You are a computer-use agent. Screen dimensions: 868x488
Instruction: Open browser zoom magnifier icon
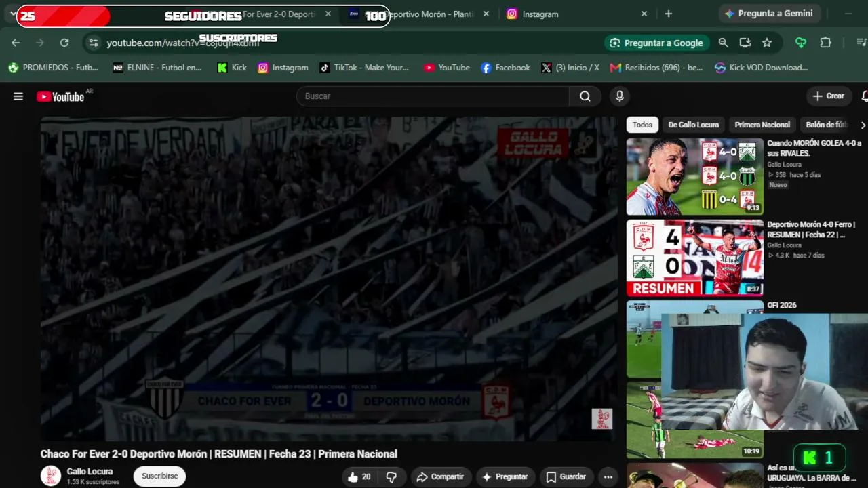(x=723, y=43)
